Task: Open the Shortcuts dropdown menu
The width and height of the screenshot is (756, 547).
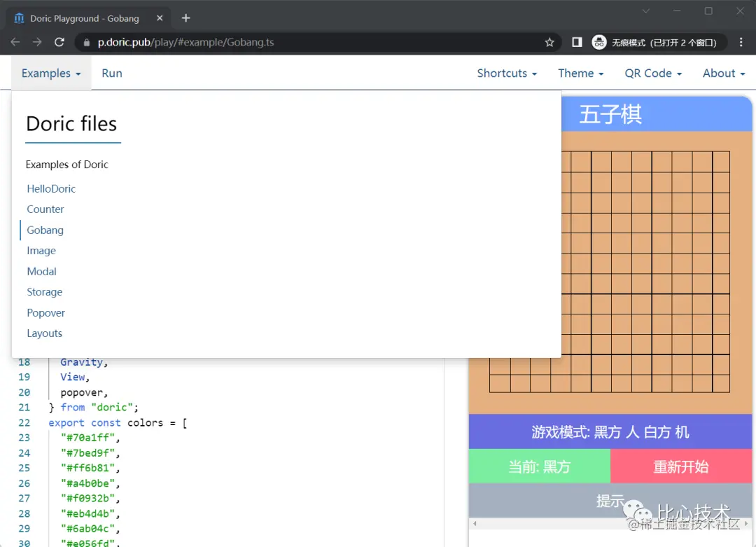Action: click(507, 74)
